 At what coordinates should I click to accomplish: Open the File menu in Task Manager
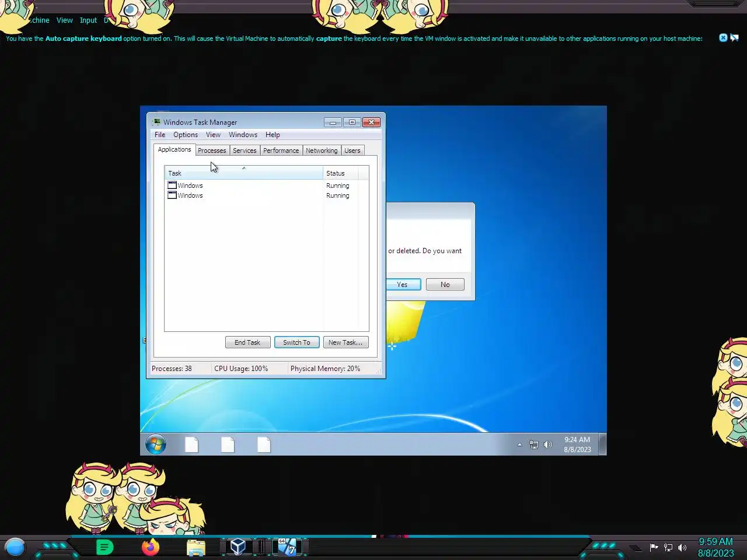(x=160, y=135)
